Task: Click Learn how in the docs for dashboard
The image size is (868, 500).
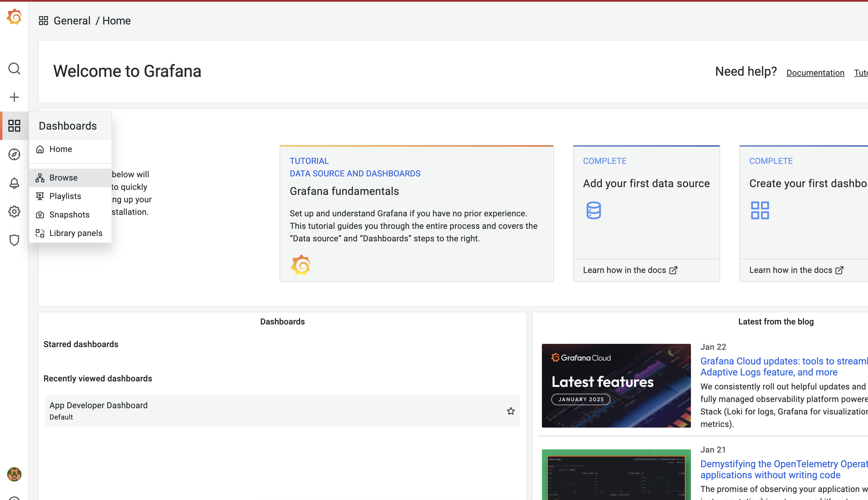Action: [x=796, y=270]
